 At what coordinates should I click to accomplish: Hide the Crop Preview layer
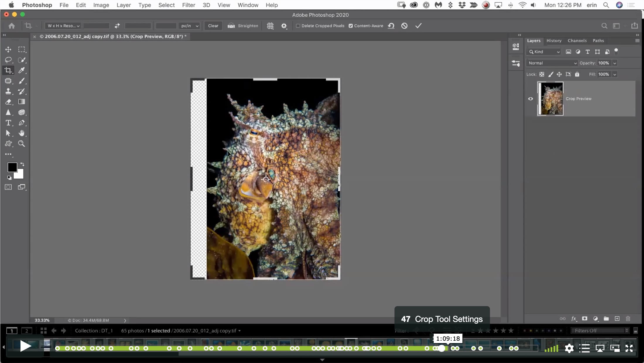530,99
